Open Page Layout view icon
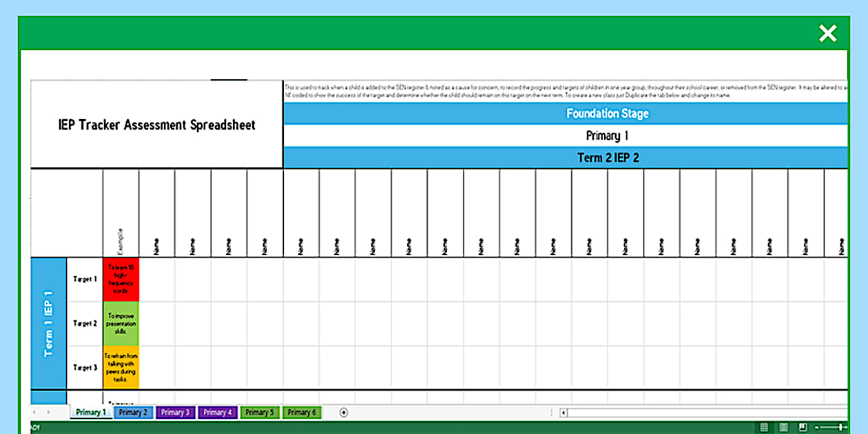Image resolution: width=868 pixels, height=434 pixels. [x=783, y=427]
